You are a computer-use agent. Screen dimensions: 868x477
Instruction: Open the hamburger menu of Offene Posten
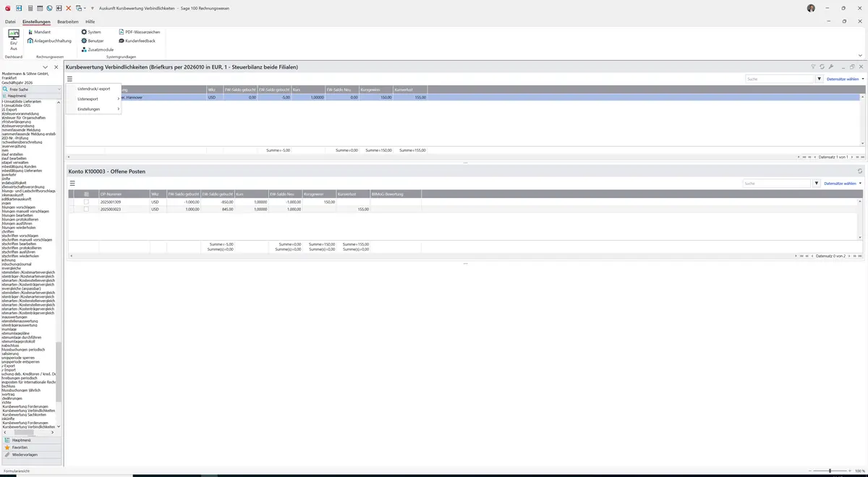point(72,184)
